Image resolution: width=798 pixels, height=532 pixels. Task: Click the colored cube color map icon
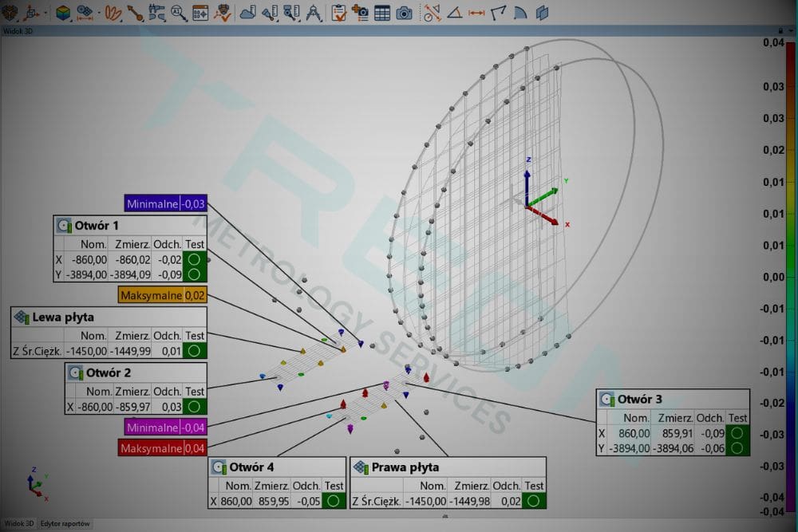pyautogui.click(x=63, y=12)
